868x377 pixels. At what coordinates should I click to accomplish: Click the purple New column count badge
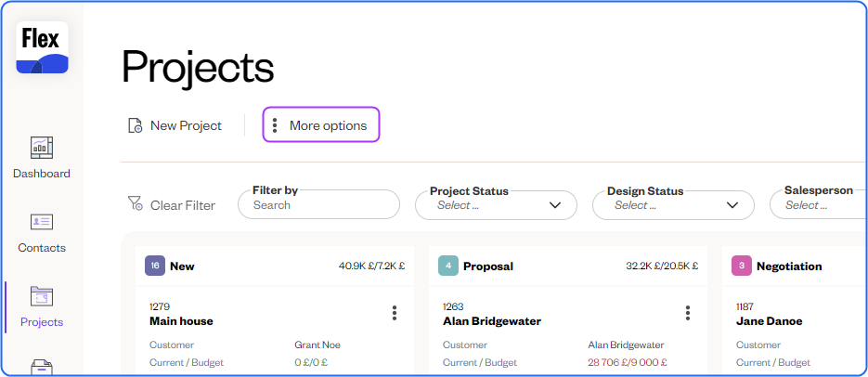(155, 266)
